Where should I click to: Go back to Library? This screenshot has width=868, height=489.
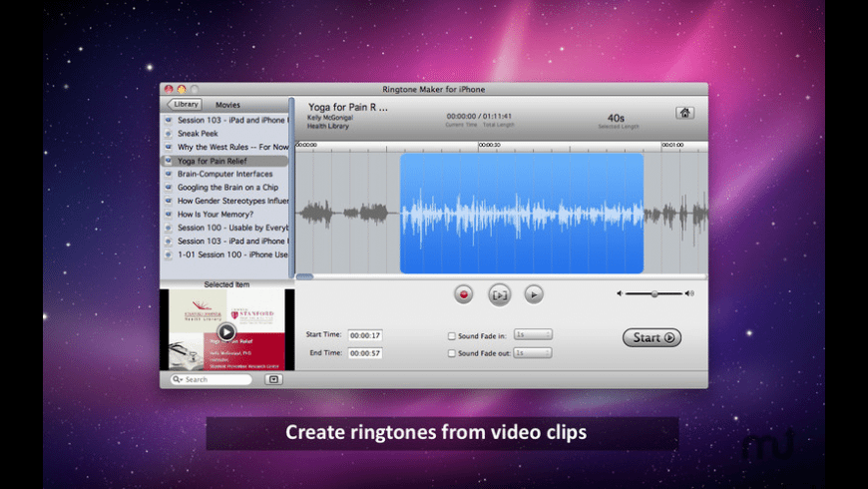pyautogui.click(x=184, y=104)
